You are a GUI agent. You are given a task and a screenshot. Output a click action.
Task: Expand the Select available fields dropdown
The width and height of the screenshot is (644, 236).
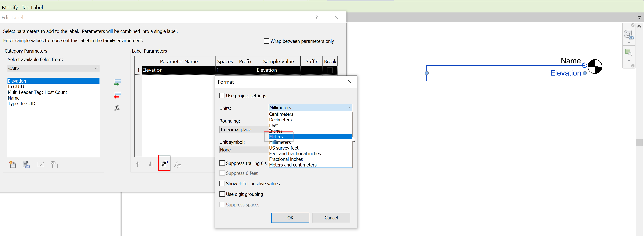(53, 68)
